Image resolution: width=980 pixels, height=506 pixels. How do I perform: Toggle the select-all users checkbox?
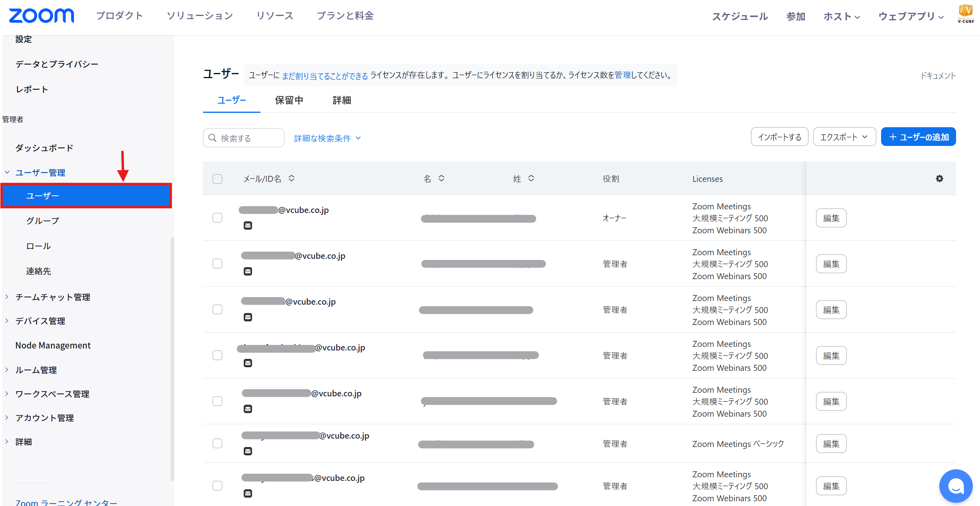pos(217,179)
